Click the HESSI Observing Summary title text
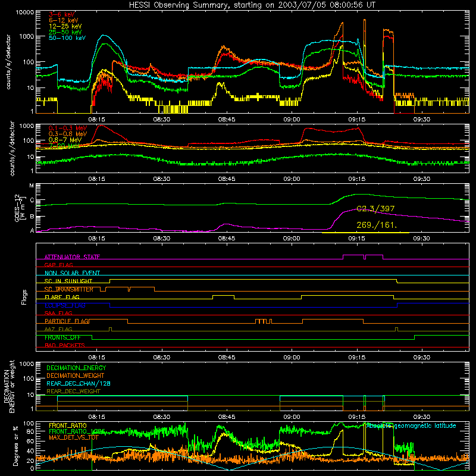Screen dimensions: 476x476 [x=252, y=5]
